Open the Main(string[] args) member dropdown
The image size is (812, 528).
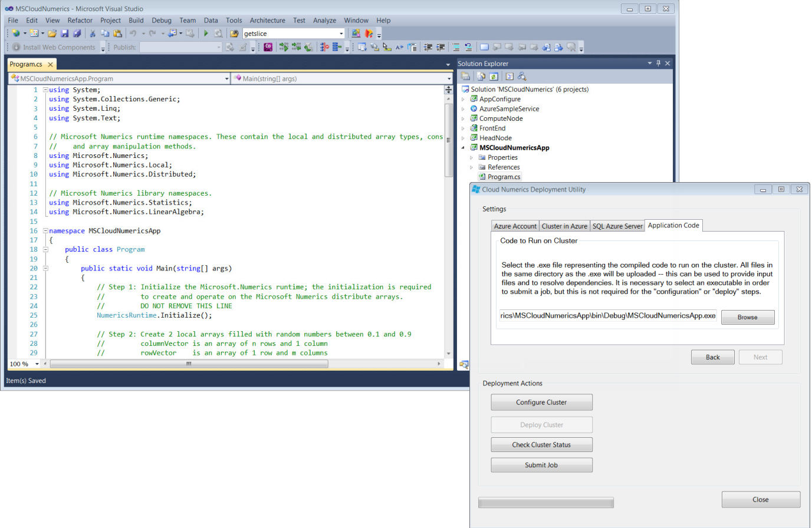click(x=449, y=78)
